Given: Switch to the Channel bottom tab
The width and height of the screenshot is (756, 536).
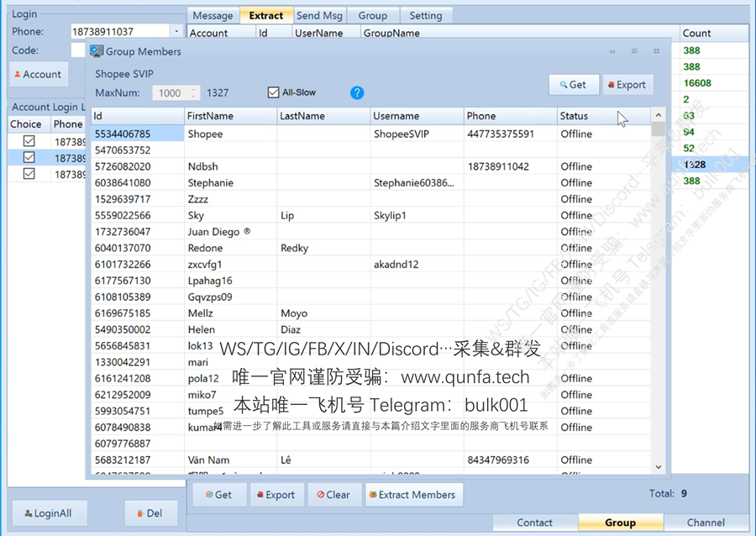Looking at the screenshot, I should (706, 523).
